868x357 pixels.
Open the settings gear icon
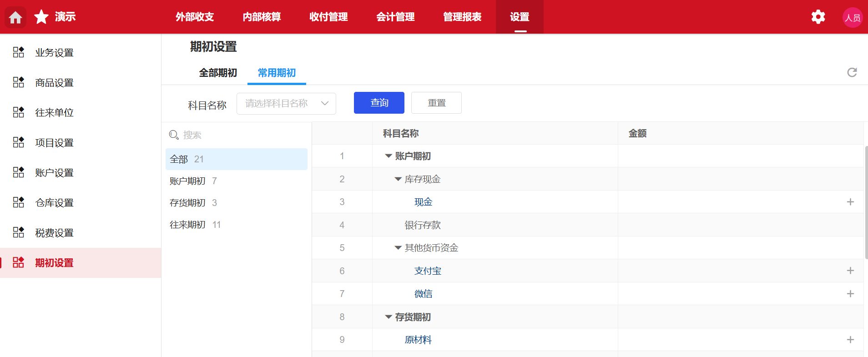(818, 17)
